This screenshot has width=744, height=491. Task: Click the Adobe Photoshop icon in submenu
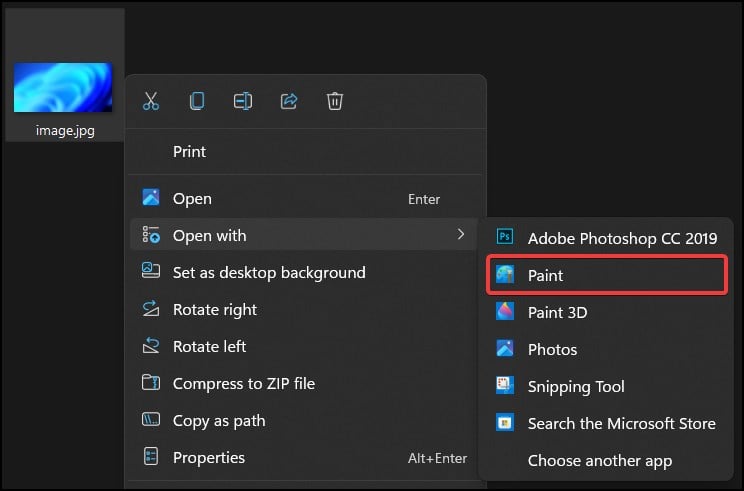pyautogui.click(x=506, y=238)
